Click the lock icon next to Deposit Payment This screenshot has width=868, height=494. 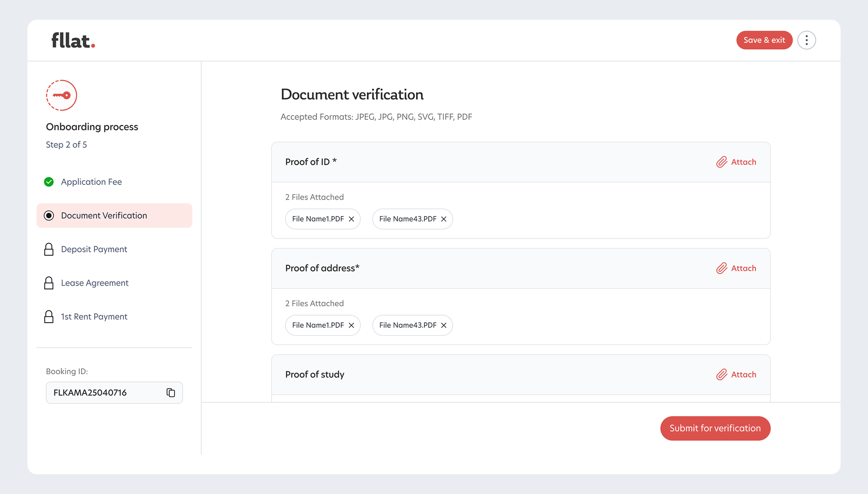point(49,249)
